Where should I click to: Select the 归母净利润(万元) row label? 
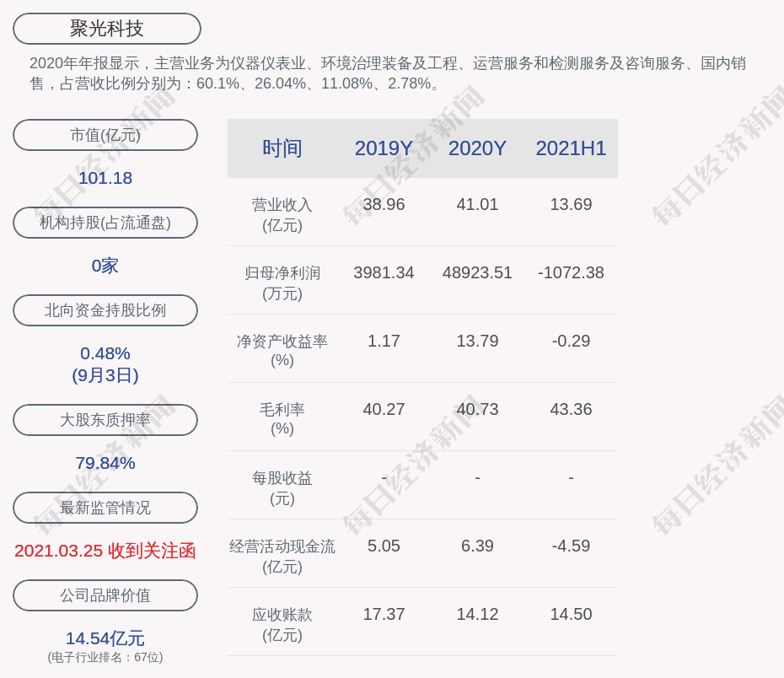click(x=282, y=283)
